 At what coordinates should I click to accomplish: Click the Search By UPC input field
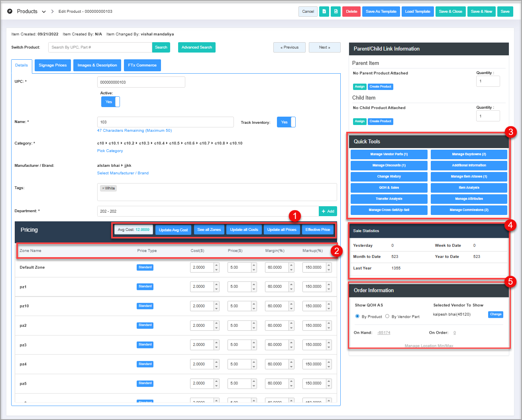click(100, 47)
